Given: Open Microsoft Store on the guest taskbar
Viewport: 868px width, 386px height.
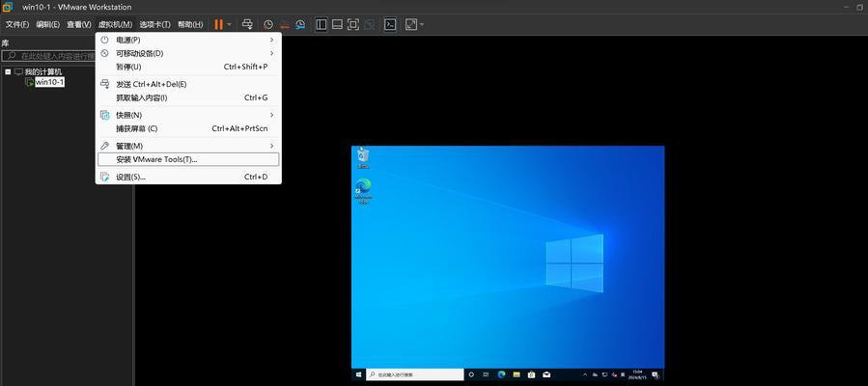Looking at the screenshot, I should click(x=531, y=374).
